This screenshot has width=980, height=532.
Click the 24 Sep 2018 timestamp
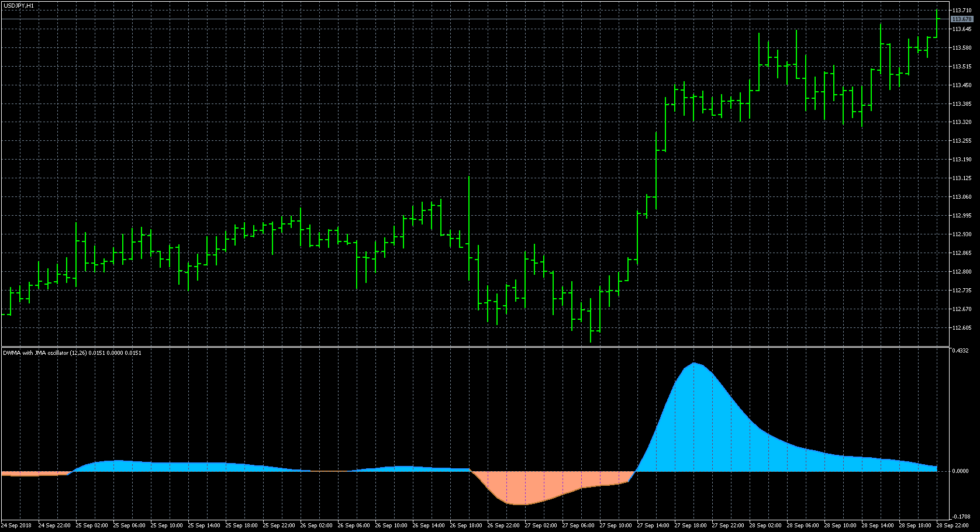18,525
